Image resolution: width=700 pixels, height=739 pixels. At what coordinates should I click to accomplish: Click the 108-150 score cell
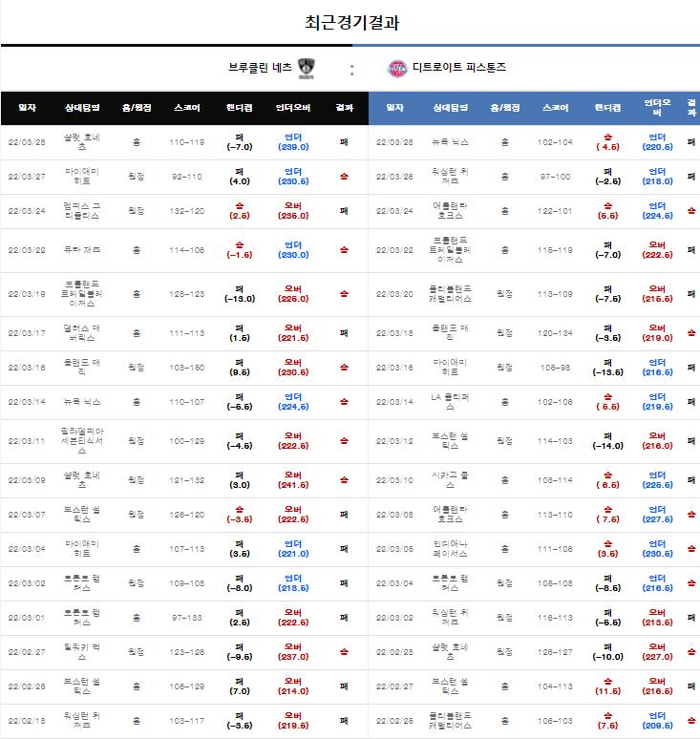186,368
